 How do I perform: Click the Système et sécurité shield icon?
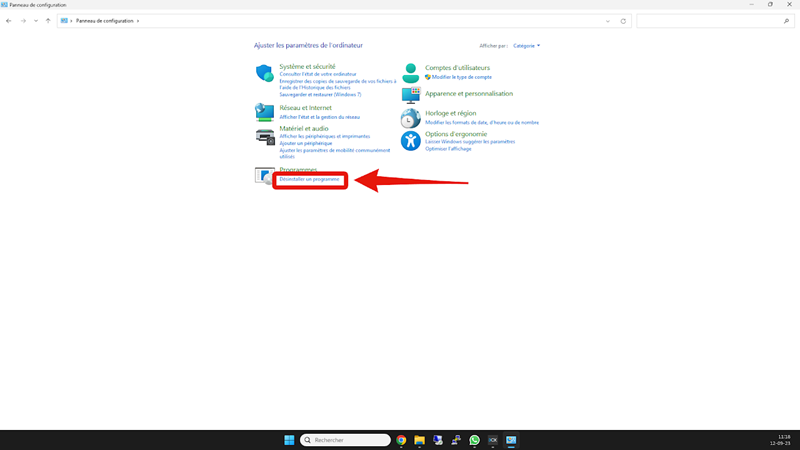click(265, 73)
